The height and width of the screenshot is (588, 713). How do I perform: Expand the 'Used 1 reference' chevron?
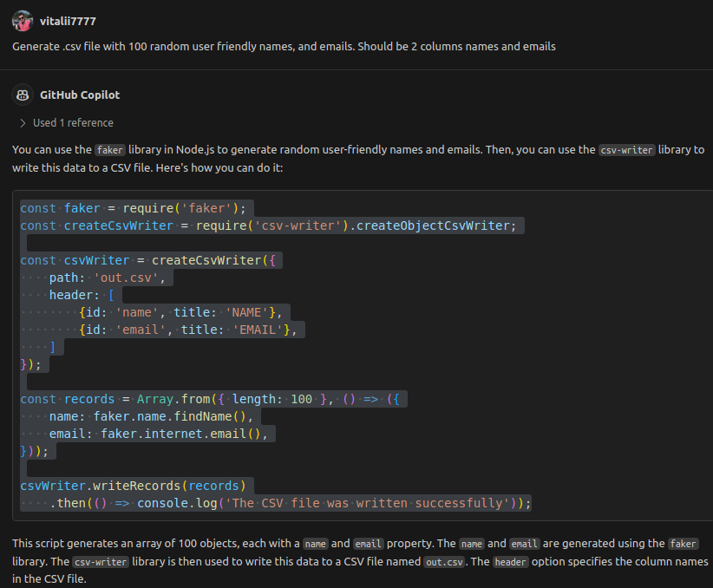(x=23, y=123)
